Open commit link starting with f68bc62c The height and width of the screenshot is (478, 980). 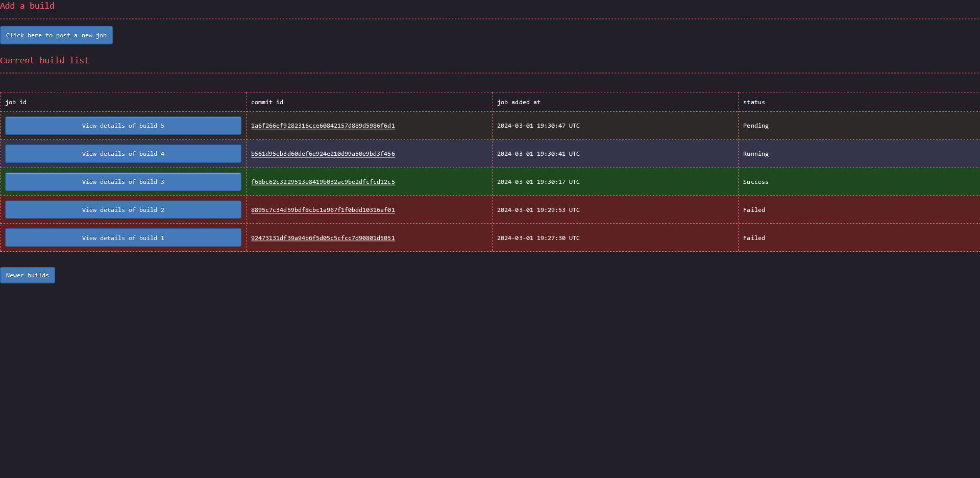tap(323, 182)
